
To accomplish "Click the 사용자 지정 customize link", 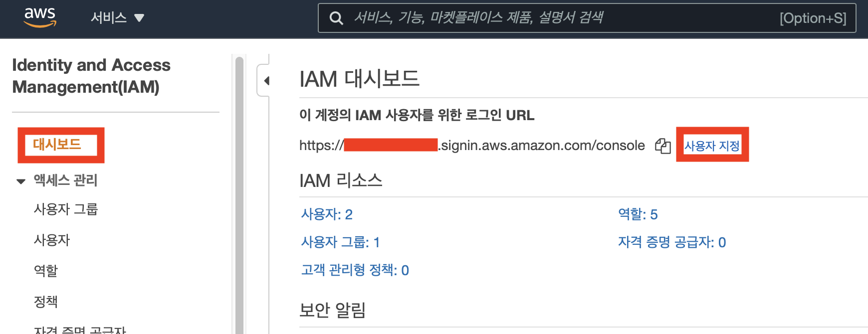I will (x=712, y=146).
